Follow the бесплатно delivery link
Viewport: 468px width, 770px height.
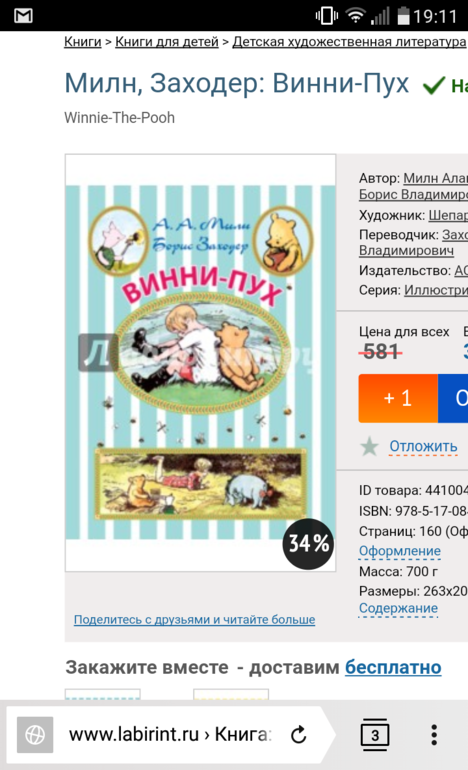tap(393, 667)
